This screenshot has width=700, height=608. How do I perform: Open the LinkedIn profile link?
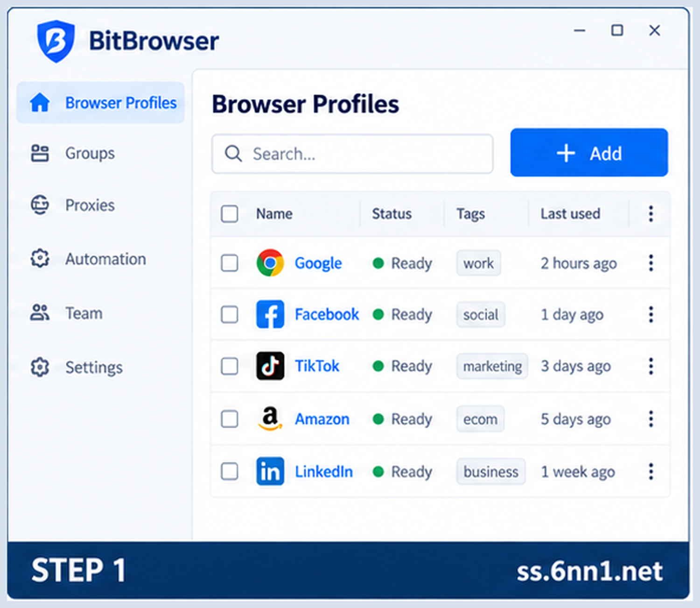click(x=324, y=472)
